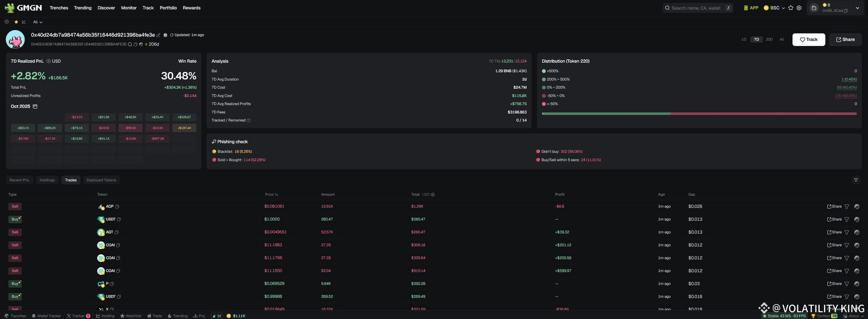Screen dimensions: 868x319
Task: Switch to the Holdings tab
Action: 47,180
